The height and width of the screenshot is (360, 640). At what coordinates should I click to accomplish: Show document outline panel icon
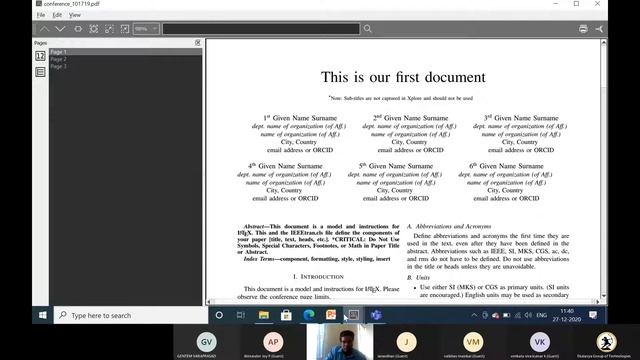coord(40,72)
